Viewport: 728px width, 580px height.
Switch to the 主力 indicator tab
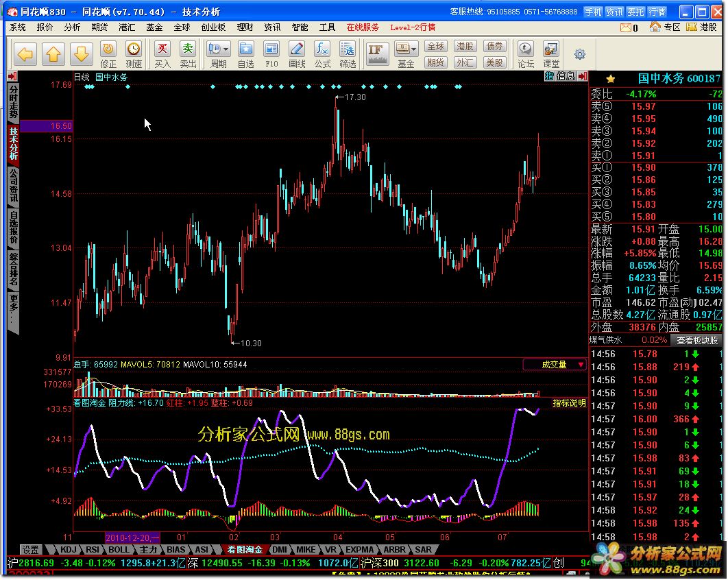pyautogui.click(x=149, y=549)
